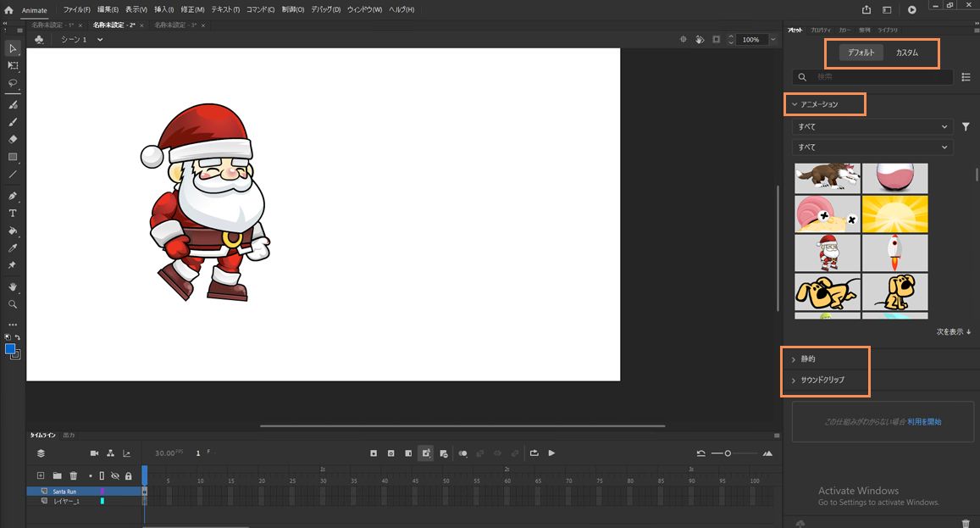The width and height of the screenshot is (980, 528).
Task: Click 次を表示 to show more assets
Action: [953, 331]
